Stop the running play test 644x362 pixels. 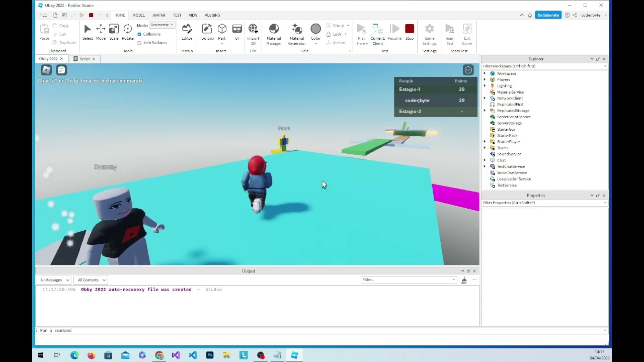(x=410, y=32)
